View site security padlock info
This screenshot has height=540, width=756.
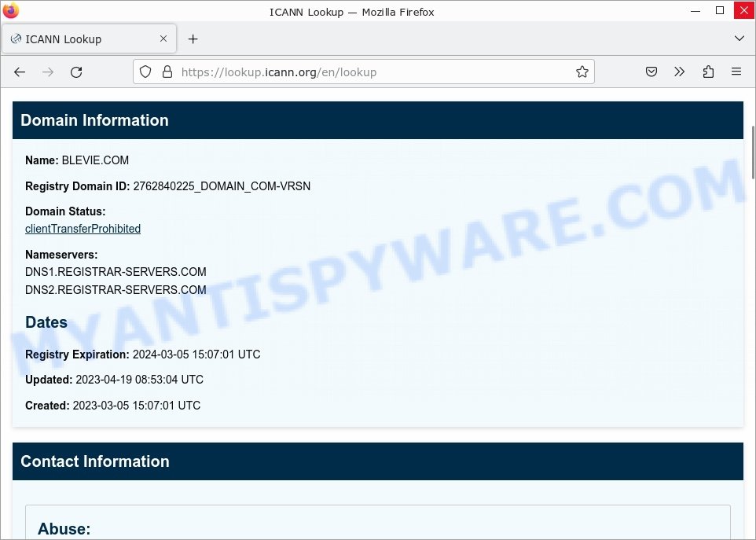pyautogui.click(x=167, y=72)
